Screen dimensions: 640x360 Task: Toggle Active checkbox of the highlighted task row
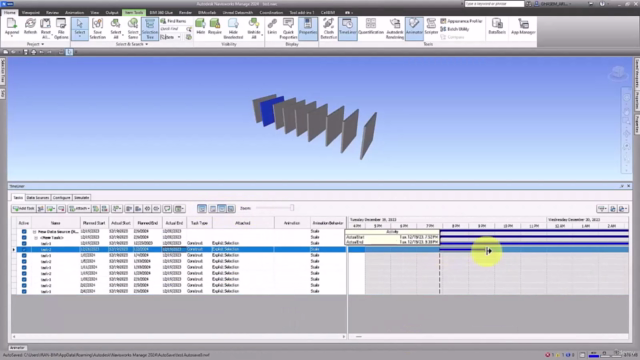[x=24, y=249]
